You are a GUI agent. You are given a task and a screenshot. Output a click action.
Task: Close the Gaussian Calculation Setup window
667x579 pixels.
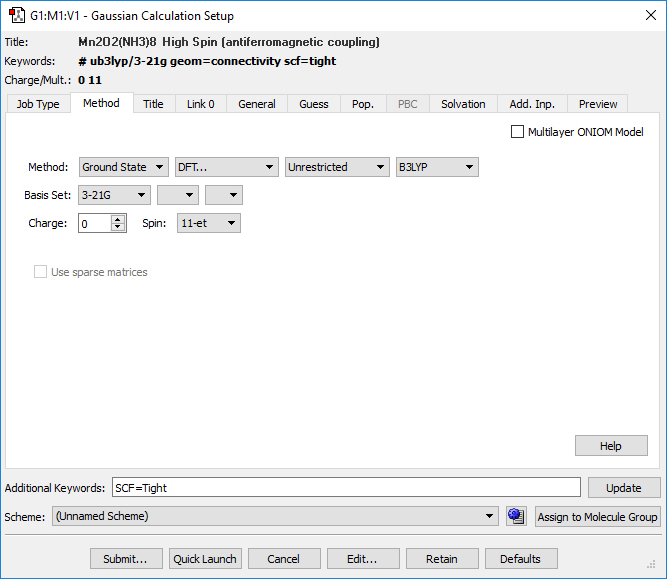651,15
